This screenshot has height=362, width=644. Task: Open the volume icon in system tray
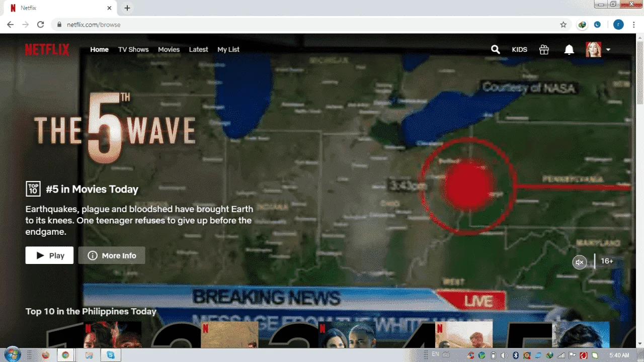pos(505,355)
